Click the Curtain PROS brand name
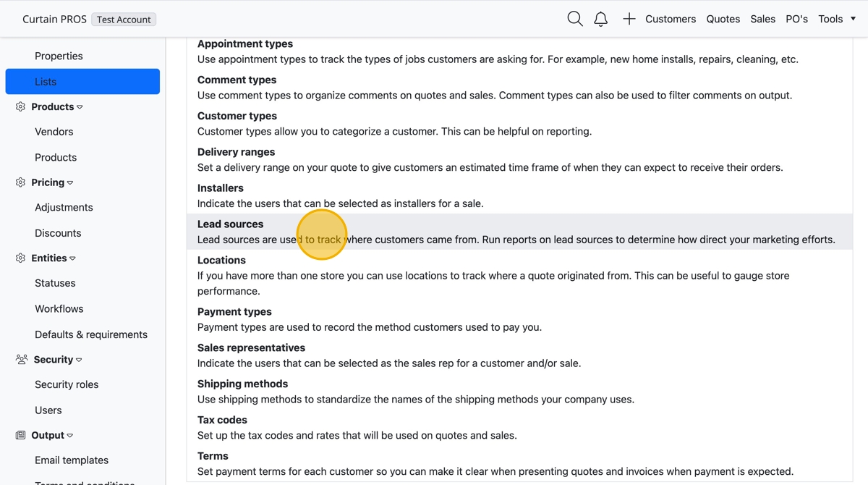This screenshot has height=485, width=868. point(54,19)
